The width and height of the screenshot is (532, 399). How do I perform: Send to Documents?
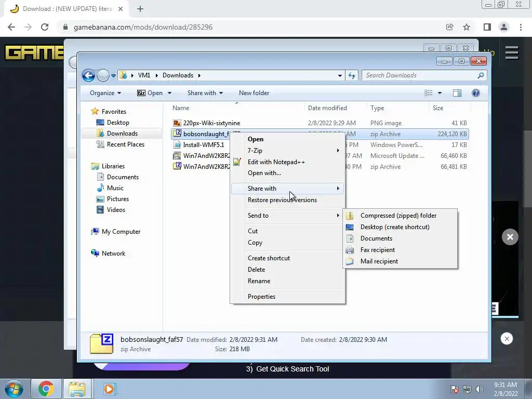pos(400,238)
